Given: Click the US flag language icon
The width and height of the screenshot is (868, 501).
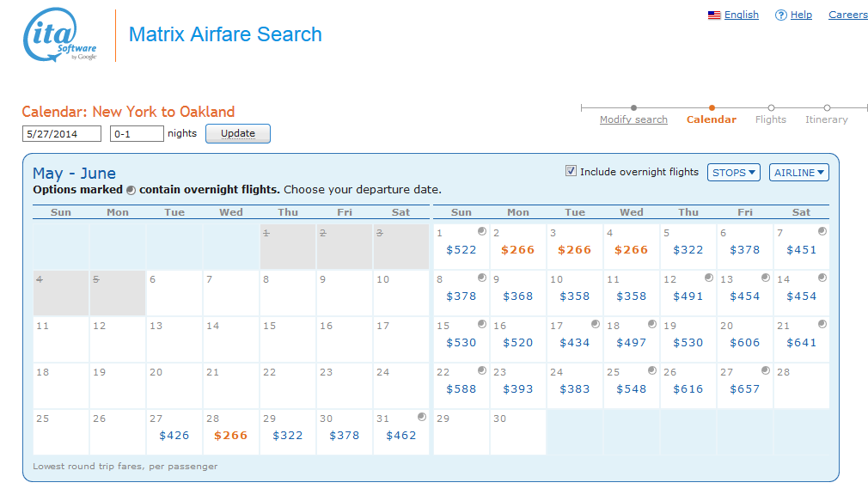Looking at the screenshot, I should pyautogui.click(x=713, y=15).
